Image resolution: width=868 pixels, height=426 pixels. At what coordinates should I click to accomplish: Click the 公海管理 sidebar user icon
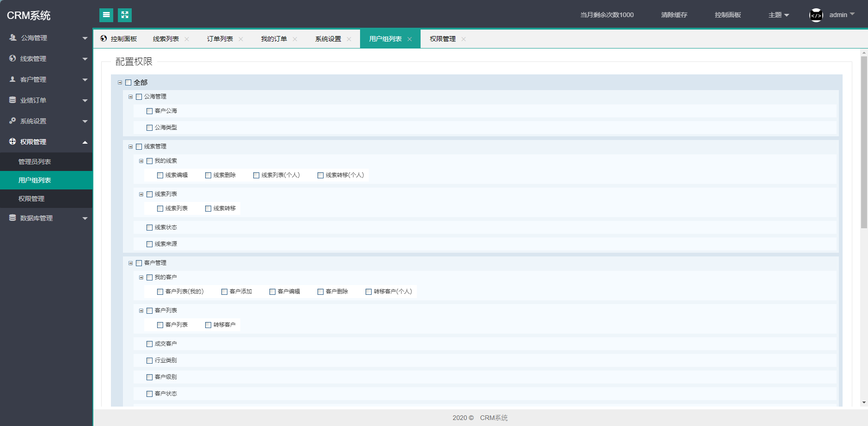pyautogui.click(x=13, y=38)
